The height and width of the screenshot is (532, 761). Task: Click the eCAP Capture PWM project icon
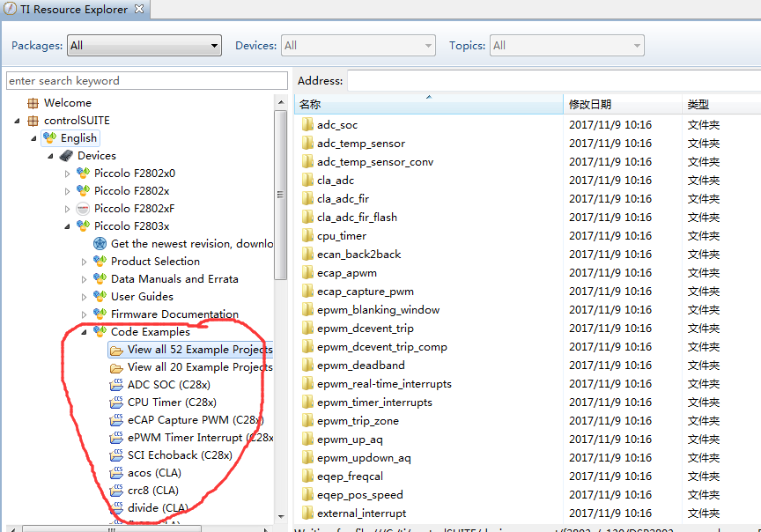tap(116, 420)
